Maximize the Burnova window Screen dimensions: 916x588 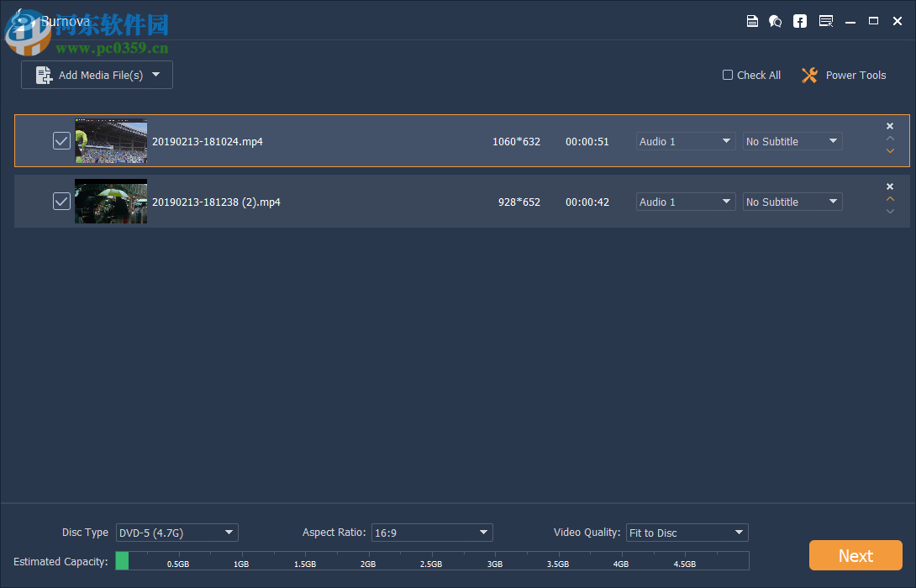click(873, 21)
